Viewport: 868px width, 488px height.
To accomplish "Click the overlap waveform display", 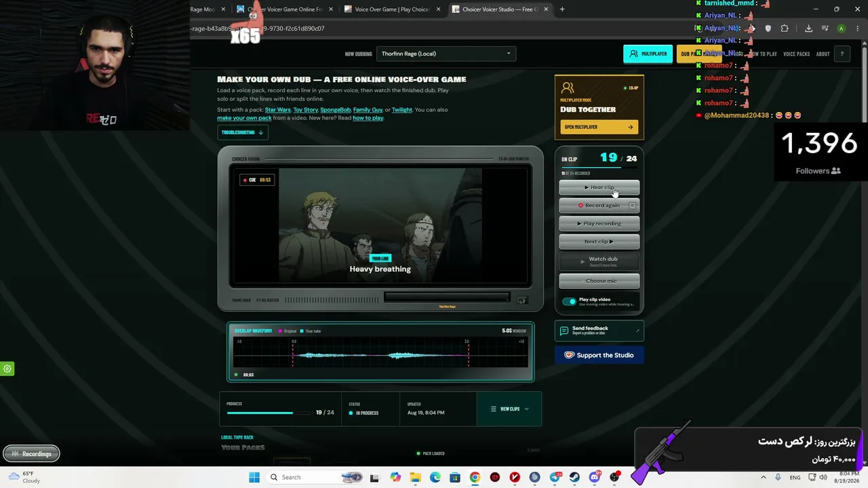I will 380,352.
